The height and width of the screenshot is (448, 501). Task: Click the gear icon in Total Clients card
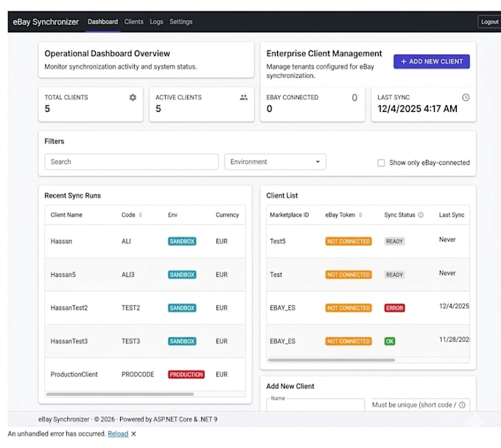pyautogui.click(x=133, y=97)
